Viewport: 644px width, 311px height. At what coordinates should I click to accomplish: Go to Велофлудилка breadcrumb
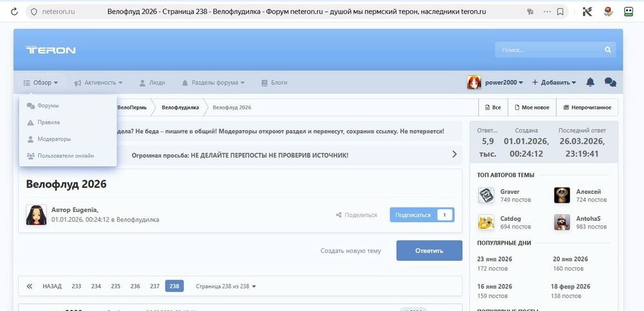point(180,108)
